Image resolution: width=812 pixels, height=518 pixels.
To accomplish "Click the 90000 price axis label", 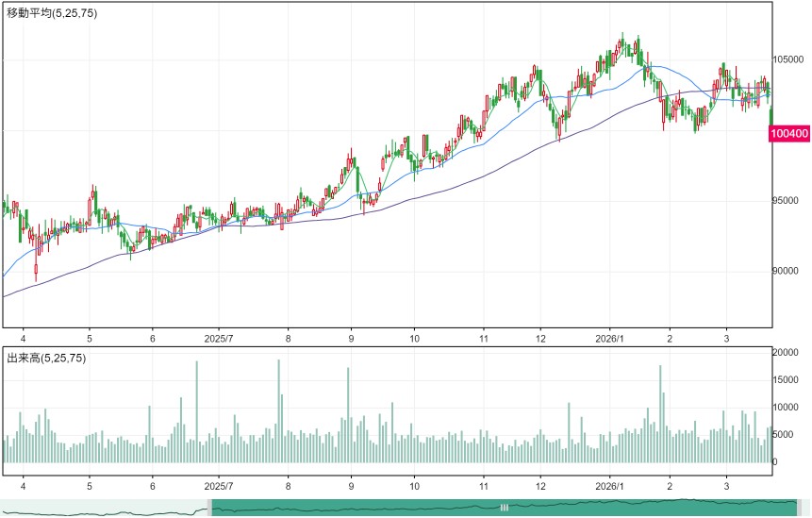I will coord(786,271).
